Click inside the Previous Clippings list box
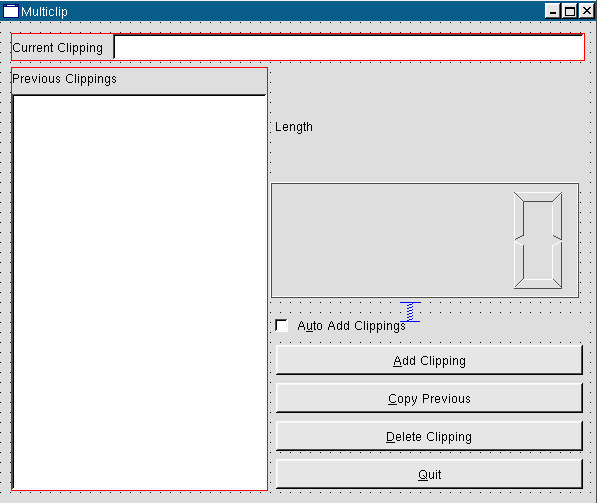Screen dimensions: 597x503 [139, 292]
